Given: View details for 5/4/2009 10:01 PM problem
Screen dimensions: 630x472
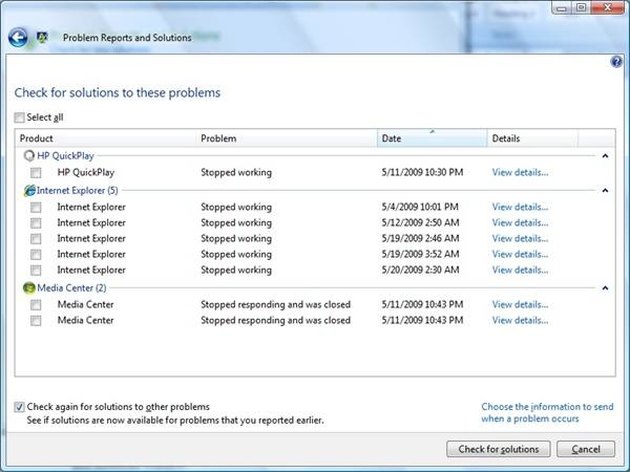Looking at the screenshot, I should 520,207.
